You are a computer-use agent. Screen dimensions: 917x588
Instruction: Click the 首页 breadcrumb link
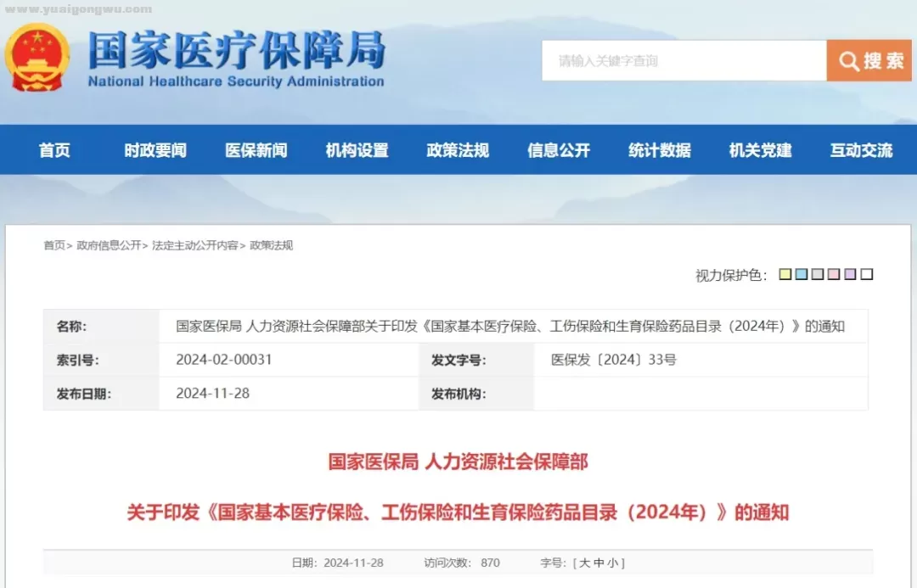pos(54,245)
